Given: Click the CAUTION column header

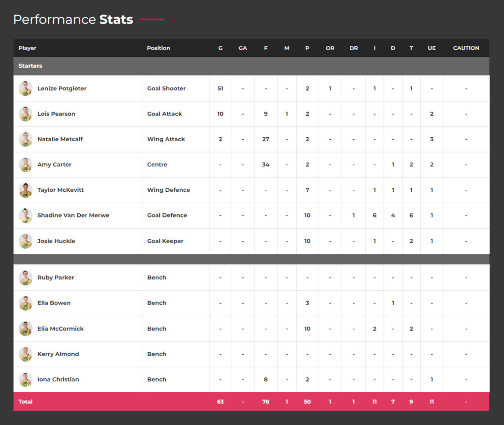Looking at the screenshot, I should pyautogui.click(x=466, y=48).
